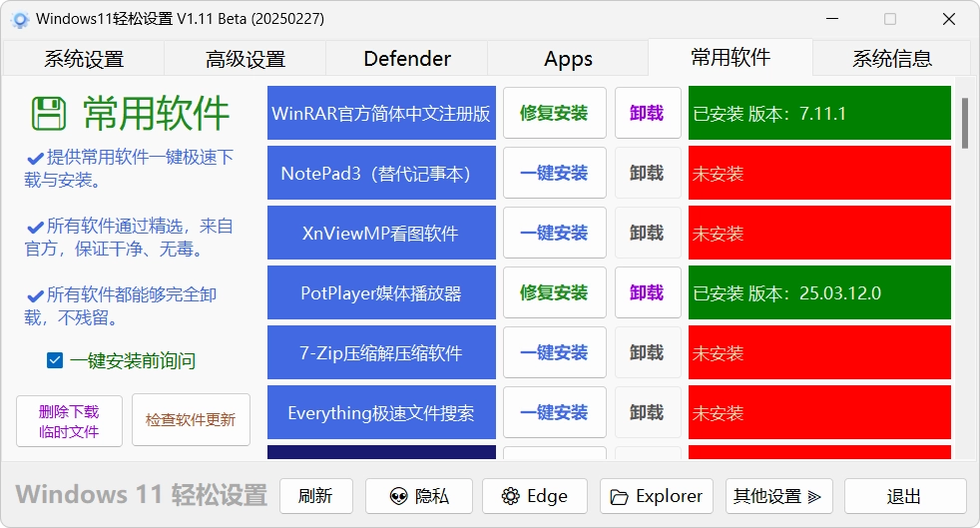Switch to the 高级设置 tab
Screen dimensions: 980x528
[x=245, y=59]
